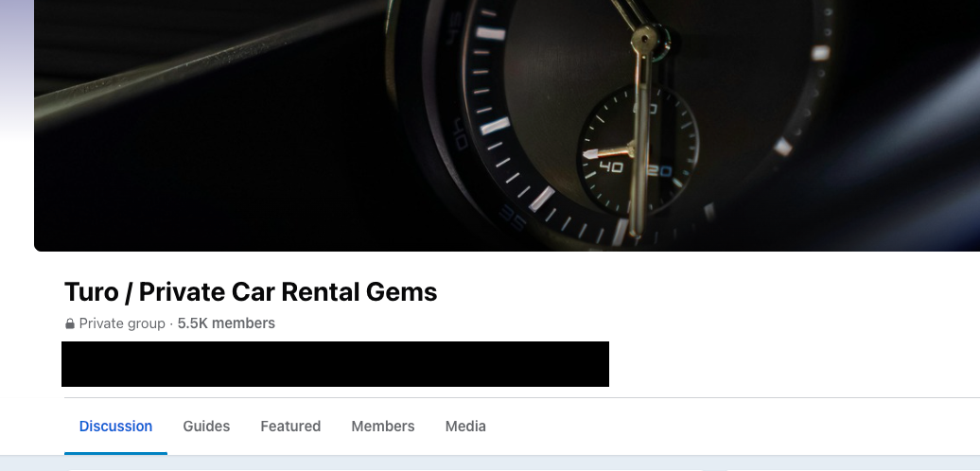
Task: Switch to the Guides tab
Action: tap(206, 426)
